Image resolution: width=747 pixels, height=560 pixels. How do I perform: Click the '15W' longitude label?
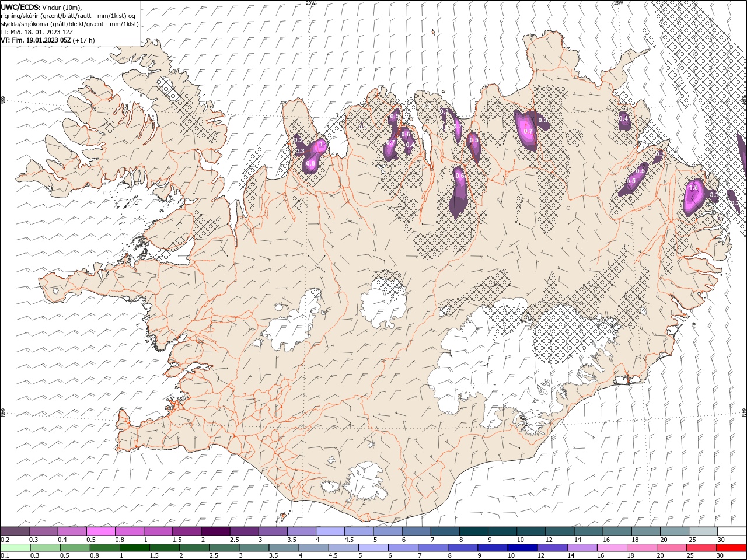(x=618, y=3)
